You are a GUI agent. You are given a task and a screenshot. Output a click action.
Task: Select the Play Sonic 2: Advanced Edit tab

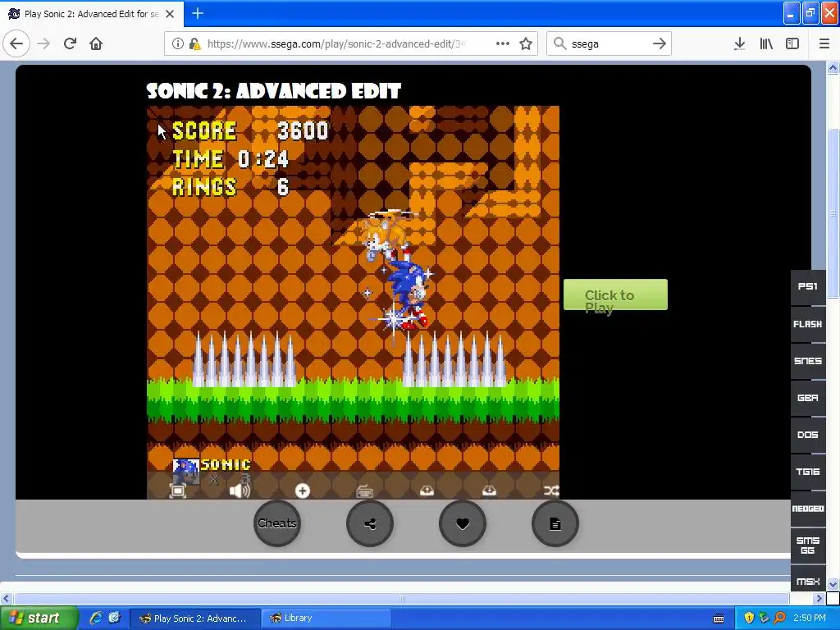92,14
